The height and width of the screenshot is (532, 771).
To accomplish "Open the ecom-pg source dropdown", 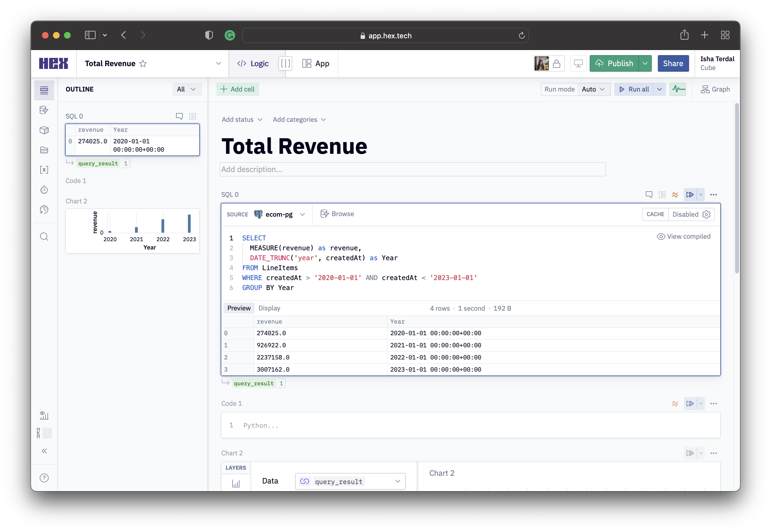I will tap(279, 214).
